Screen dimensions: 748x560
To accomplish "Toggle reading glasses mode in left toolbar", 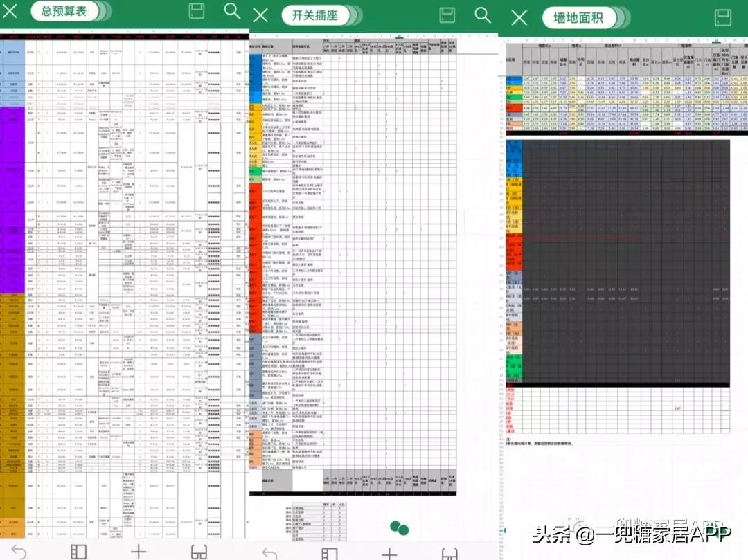I will 197,552.
